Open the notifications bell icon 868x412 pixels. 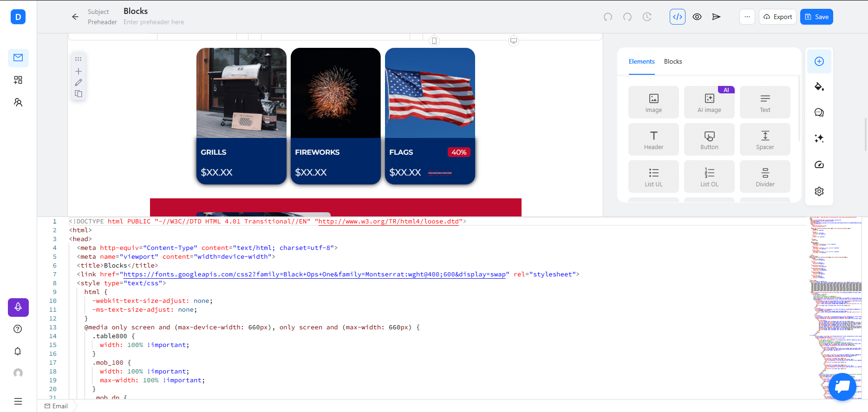[18, 351]
